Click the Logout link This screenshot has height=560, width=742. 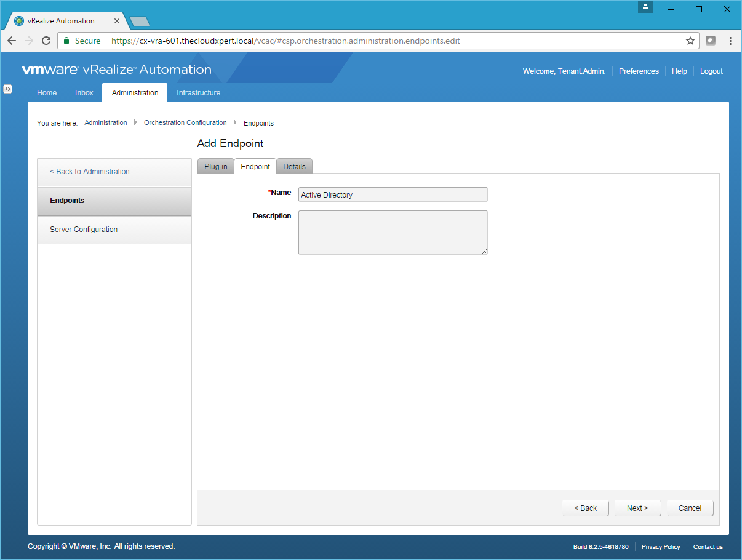[x=711, y=71]
